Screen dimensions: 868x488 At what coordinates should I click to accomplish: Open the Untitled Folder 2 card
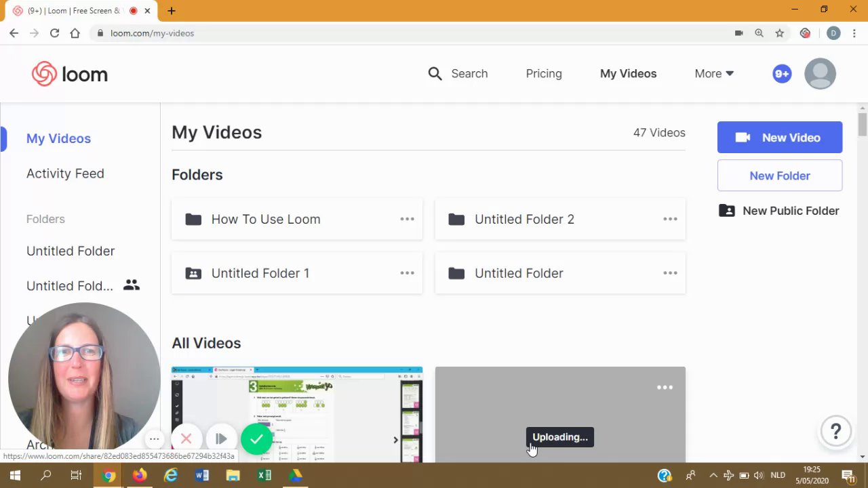(x=560, y=219)
